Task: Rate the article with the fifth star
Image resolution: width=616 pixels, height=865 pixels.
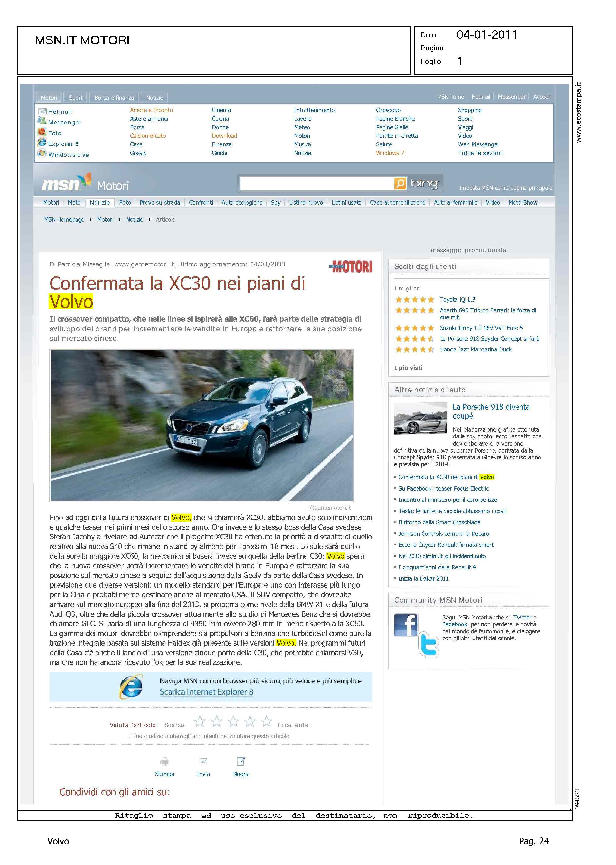Action: pyautogui.click(x=267, y=721)
